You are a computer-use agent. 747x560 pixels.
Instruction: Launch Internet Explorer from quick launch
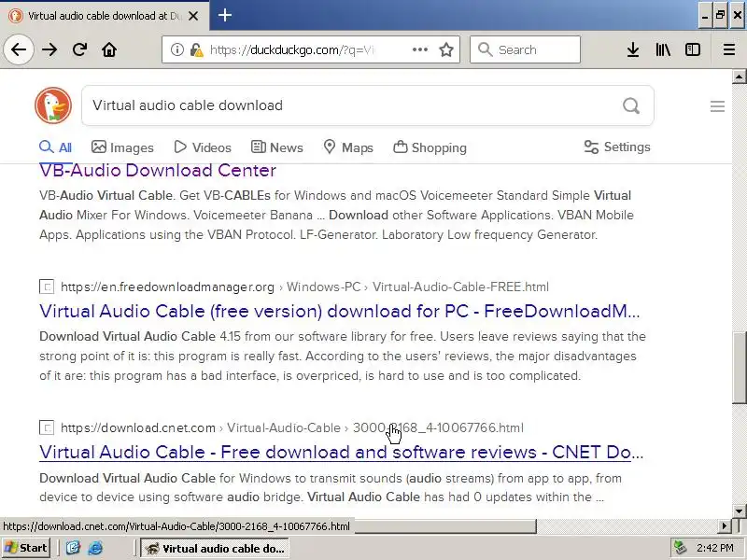[x=95, y=548]
